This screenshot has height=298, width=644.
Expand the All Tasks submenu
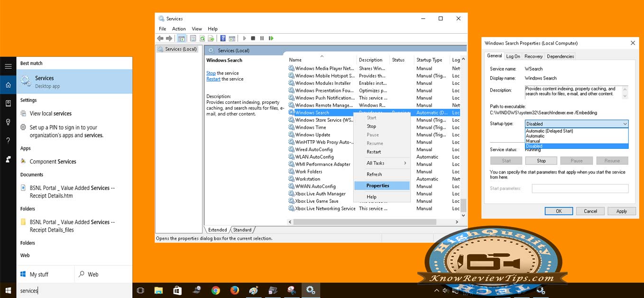click(x=374, y=163)
